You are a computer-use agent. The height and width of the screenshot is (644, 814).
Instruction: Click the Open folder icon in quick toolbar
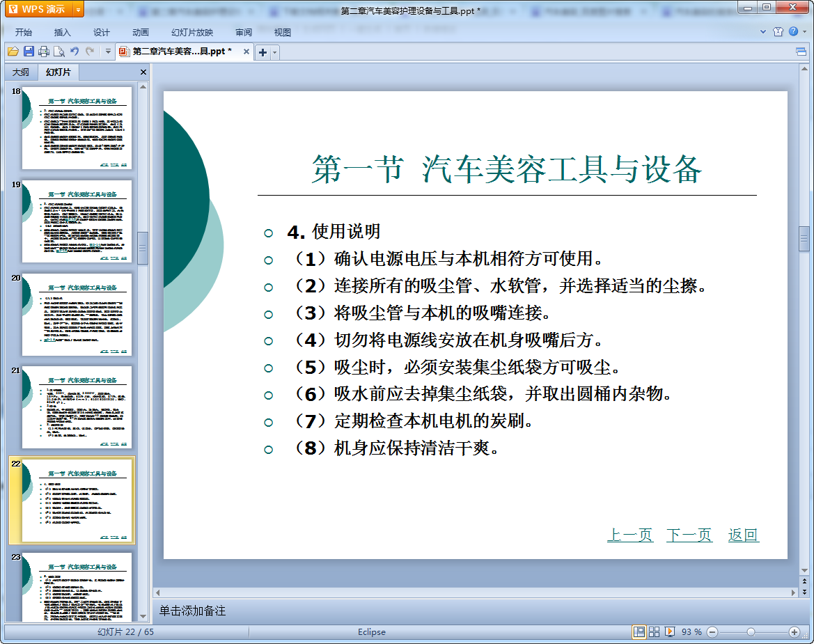point(13,52)
